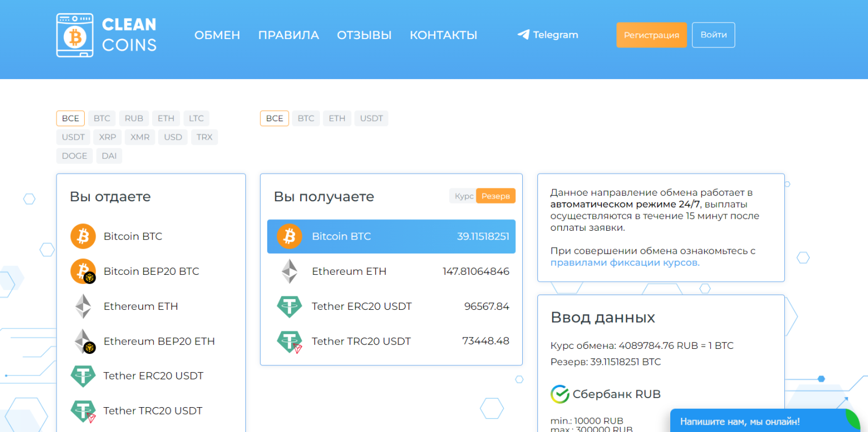Viewport: 868px width, 432px height.
Task: Select ВСЕ filter for receiving currencies
Action: tap(275, 118)
